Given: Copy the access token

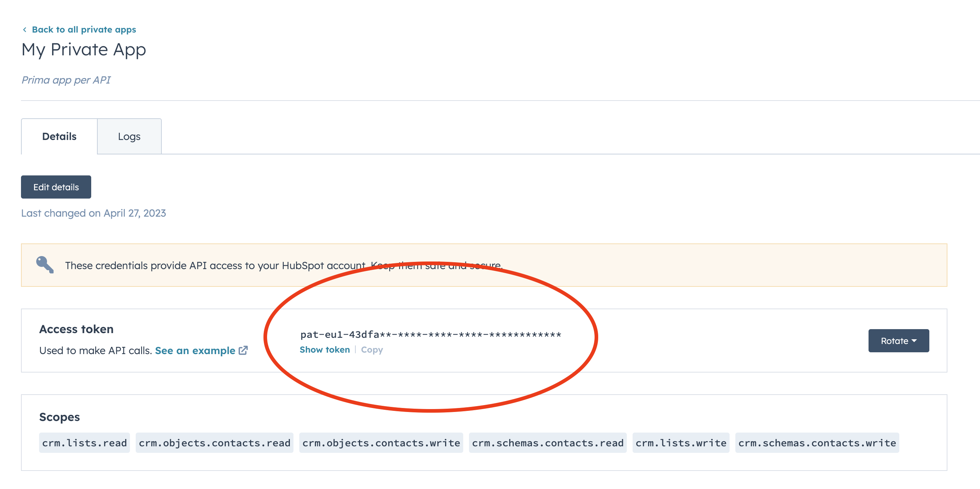Looking at the screenshot, I should (372, 349).
